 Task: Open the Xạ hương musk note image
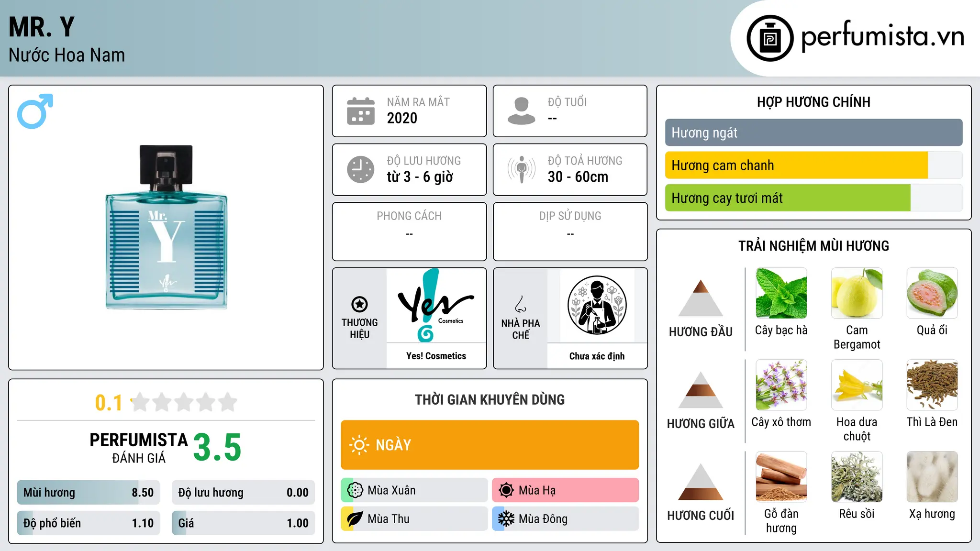click(932, 477)
